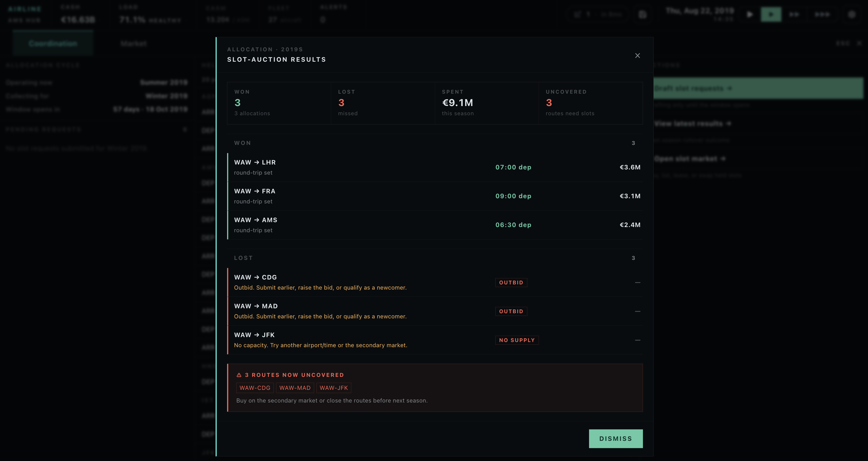
Task: Click the LOST summary card showing 3 missed
Action: tap(383, 103)
